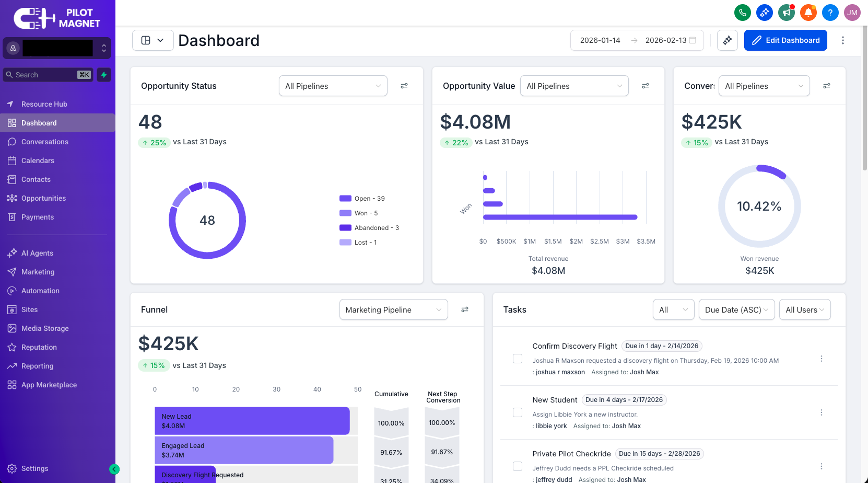This screenshot has height=483, width=868.
Task: Open the megaphone announcements icon
Action: click(786, 13)
